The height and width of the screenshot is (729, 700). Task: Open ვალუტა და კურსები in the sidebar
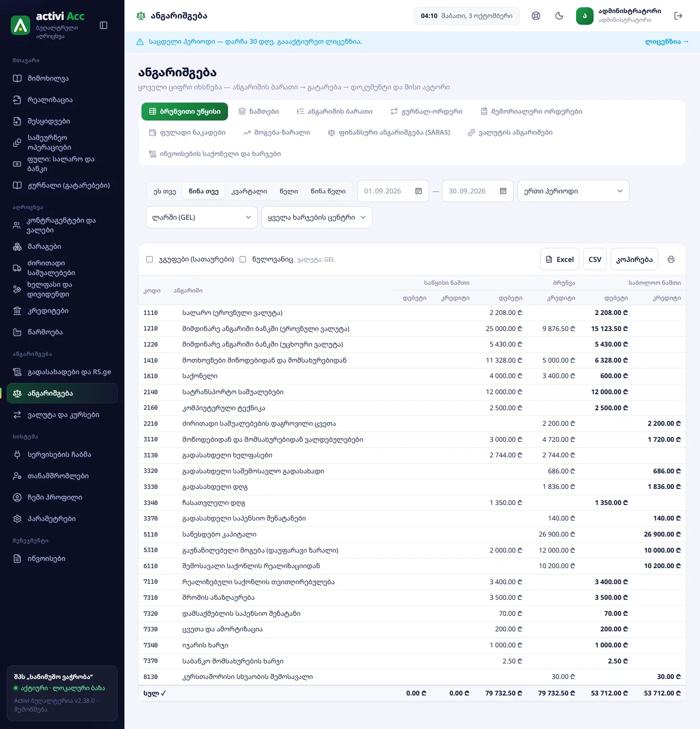tap(62, 415)
